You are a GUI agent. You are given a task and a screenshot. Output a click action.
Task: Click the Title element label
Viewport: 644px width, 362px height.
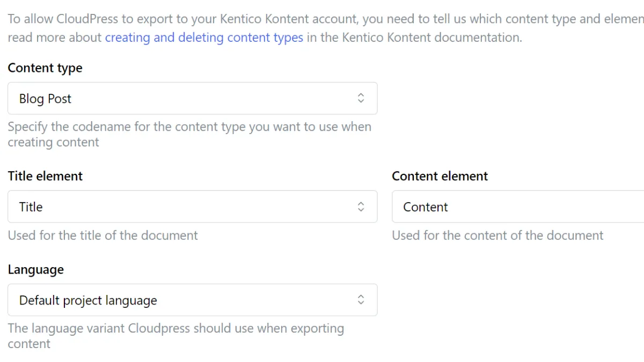pos(45,176)
